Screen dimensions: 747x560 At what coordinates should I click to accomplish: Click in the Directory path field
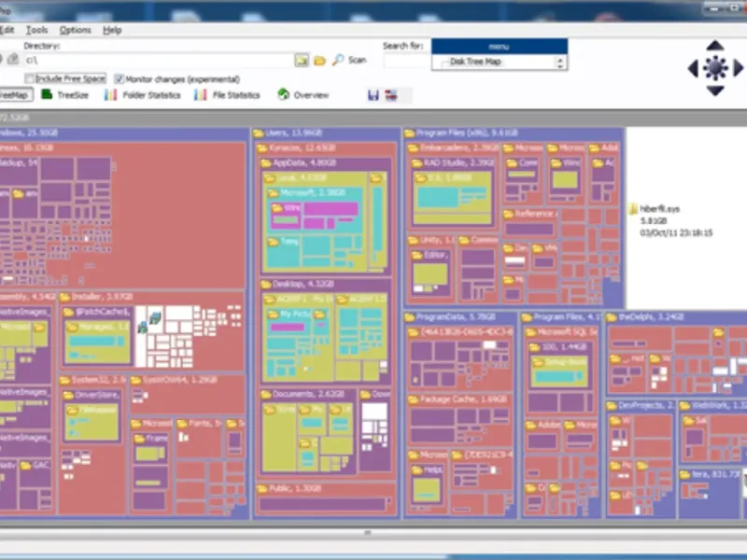coord(159,60)
